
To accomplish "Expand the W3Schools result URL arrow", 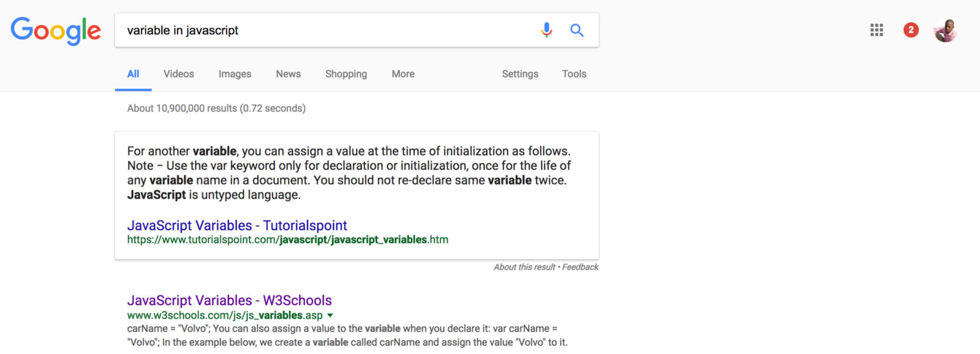I will click(x=330, y=315).
